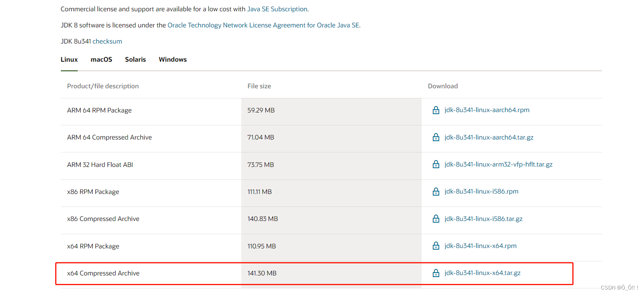This screenshot has width=644, height=294.
Task: Download jdk-8u341-linux-arm32-vfp-hflt.tar.gz
Action: pyautogui.click(x=499, y=164)
